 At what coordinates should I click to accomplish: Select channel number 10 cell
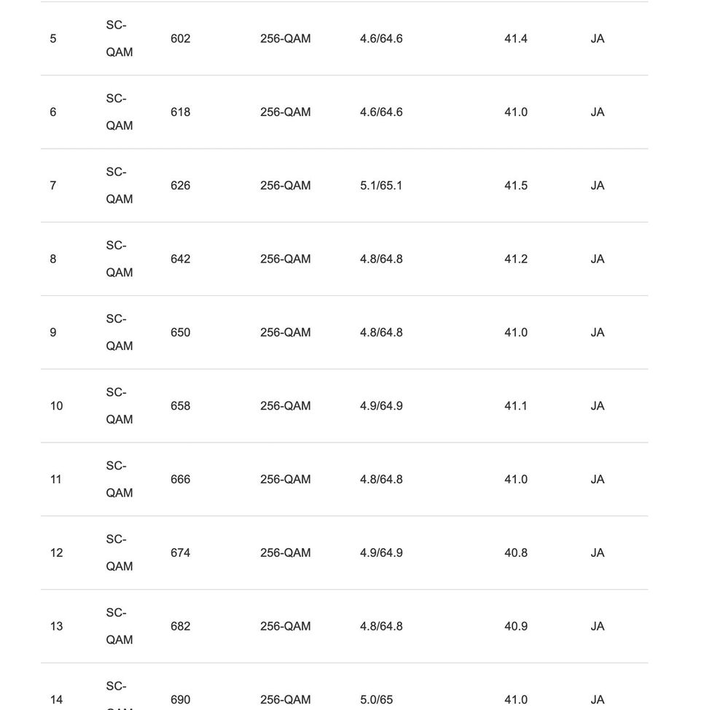pos(56,406)
